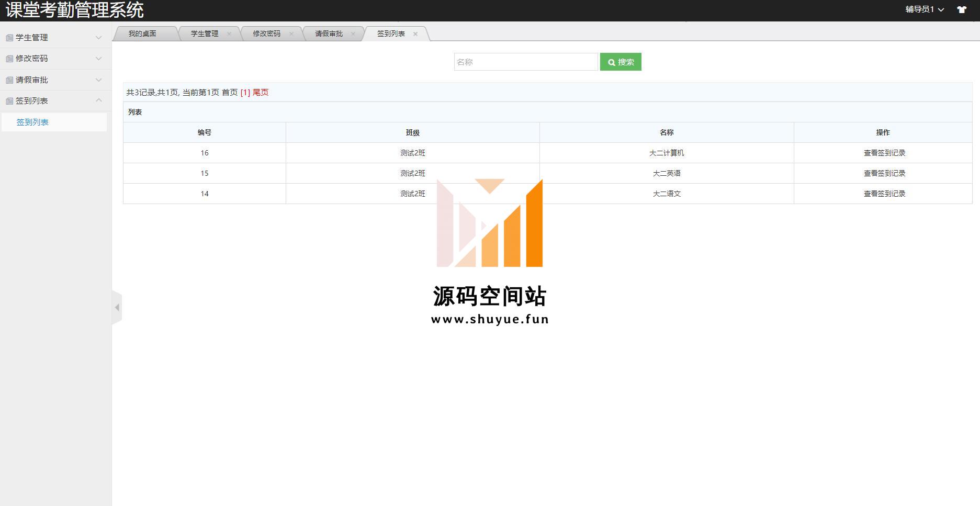The width and height of the screenshot is (980, 506).
Task: Close the 修改密码 tab
Action: [291, 33]
